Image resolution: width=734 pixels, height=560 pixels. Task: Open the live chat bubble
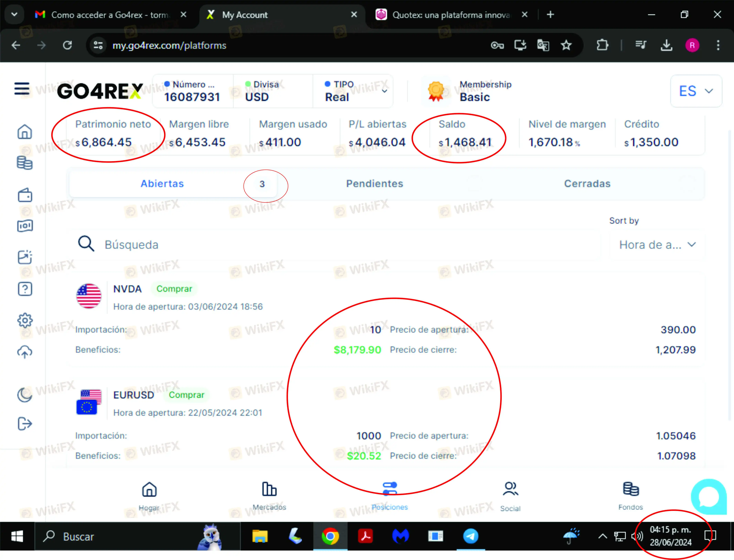click(x=709, y=497)
